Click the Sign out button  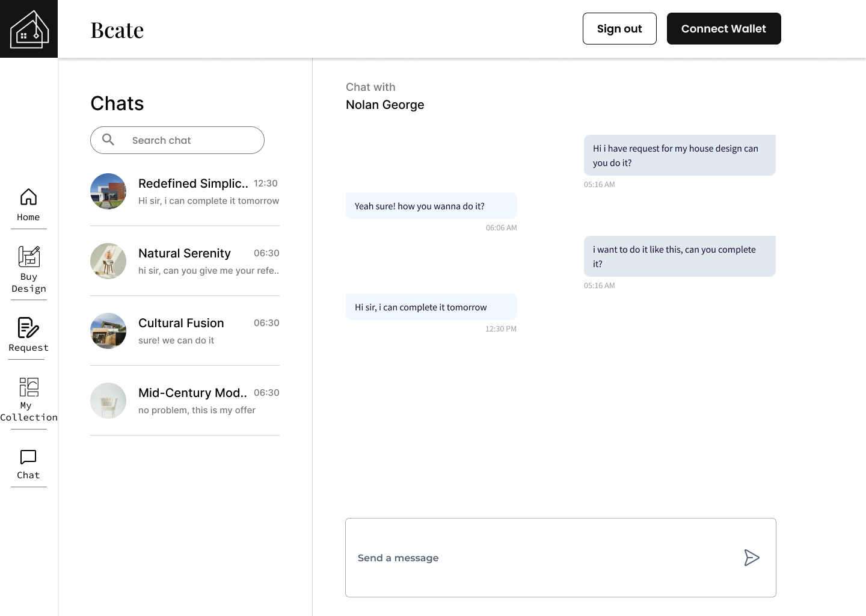tap(619, 29)
